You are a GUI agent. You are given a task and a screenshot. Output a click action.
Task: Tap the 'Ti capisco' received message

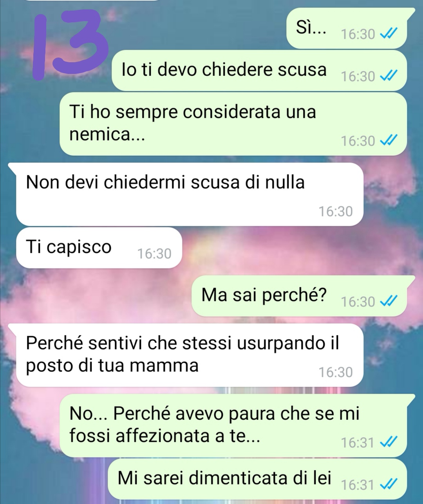[x=99, y=248]
